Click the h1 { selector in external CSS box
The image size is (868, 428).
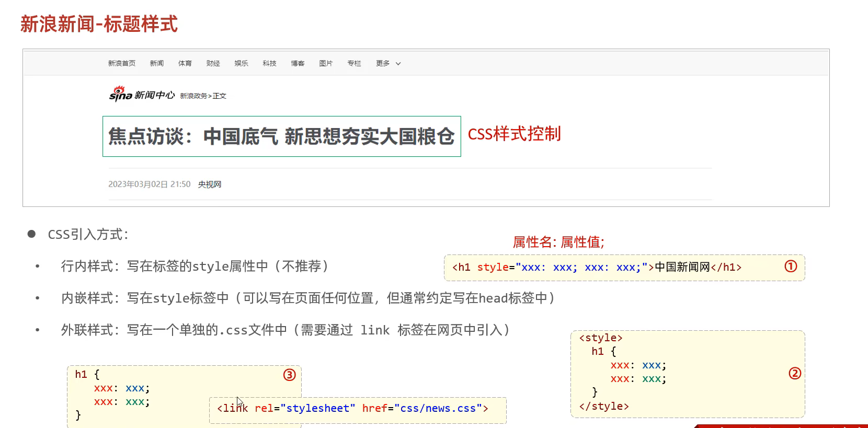[x=87, y=374]
